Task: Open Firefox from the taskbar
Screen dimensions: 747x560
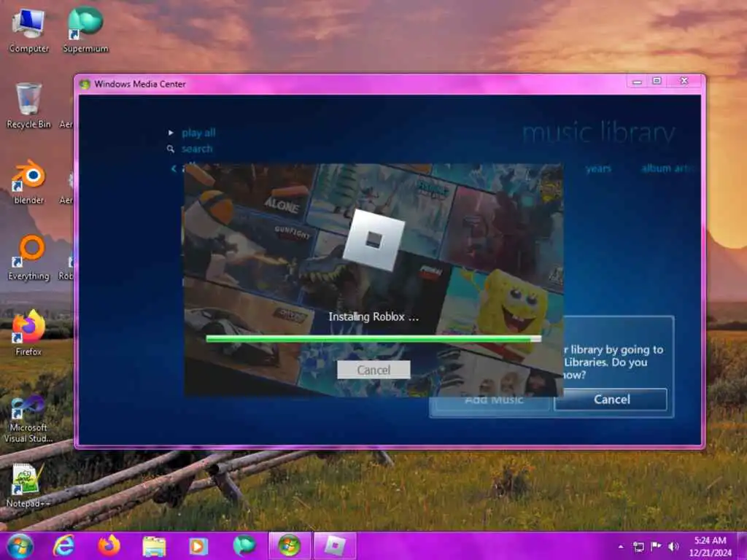Action: 109,545
